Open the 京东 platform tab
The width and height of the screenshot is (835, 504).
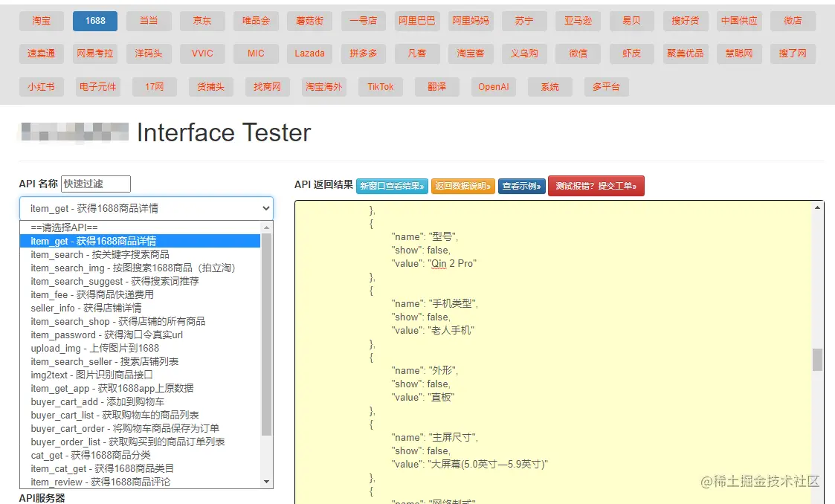point(202,21)
